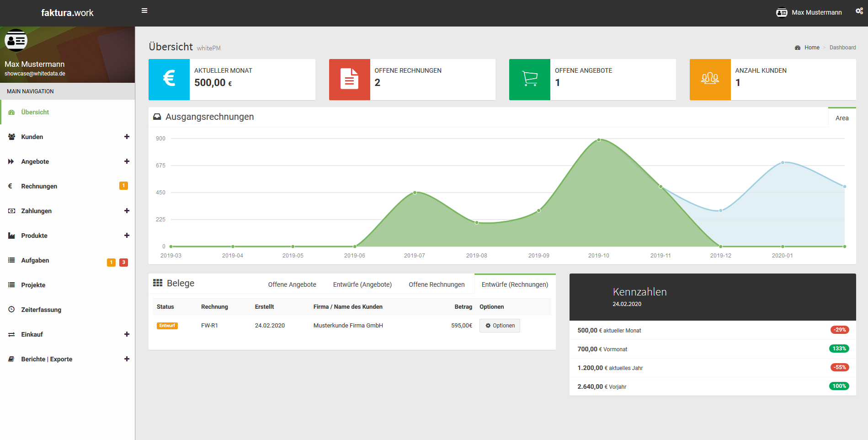This screenshot has width=868, height=440.
Task: Click the Ausgangsrechnungen inbox icon
Action: click(x=157, y=117)
